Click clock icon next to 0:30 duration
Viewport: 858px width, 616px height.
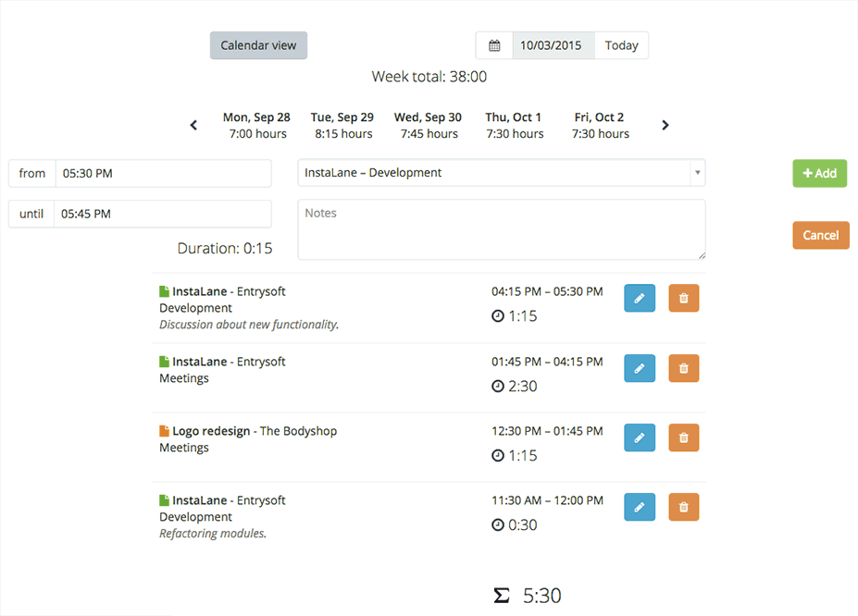497,525
